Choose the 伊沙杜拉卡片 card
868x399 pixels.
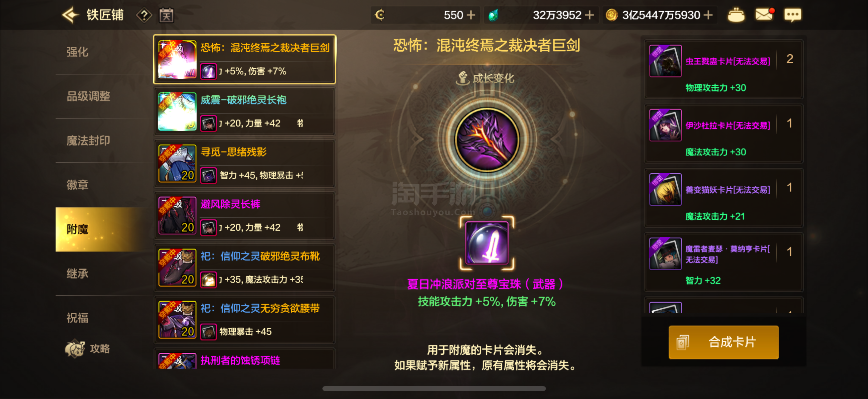[x=723, y=134]
